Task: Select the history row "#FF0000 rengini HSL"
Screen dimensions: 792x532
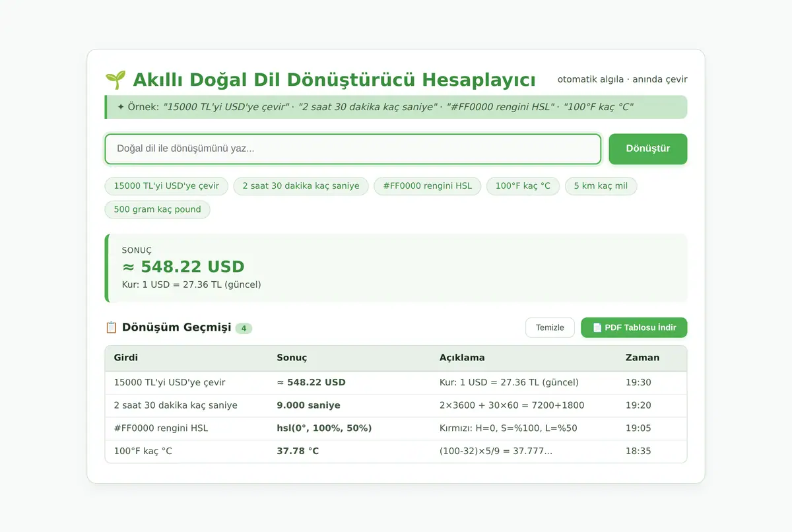Action: tap(396, 428)
